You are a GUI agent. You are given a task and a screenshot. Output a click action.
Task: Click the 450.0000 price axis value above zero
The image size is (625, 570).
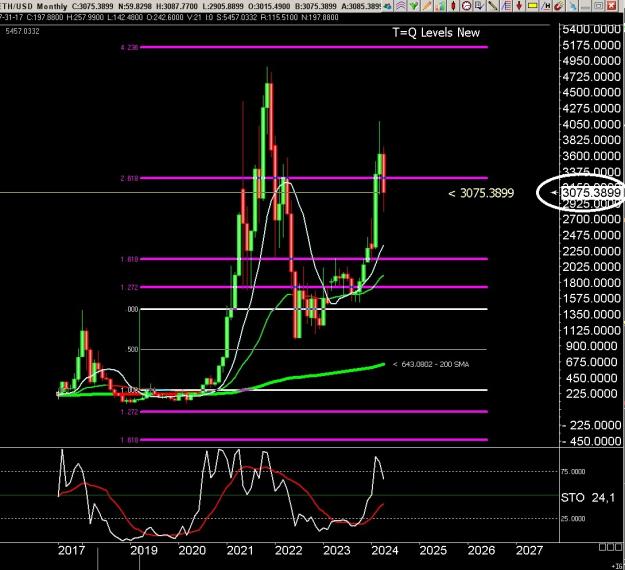pos(594,378)
